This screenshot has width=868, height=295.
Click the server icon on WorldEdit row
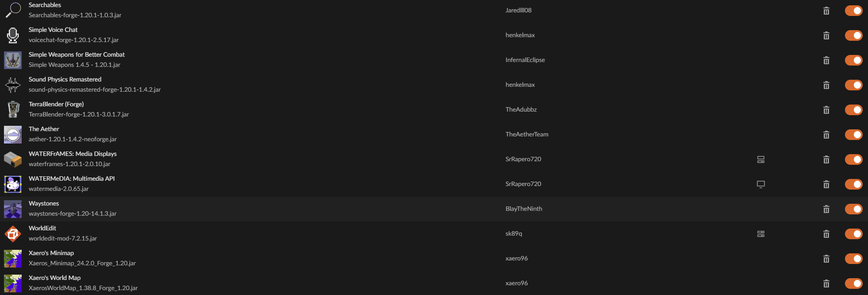click(761, 234)
